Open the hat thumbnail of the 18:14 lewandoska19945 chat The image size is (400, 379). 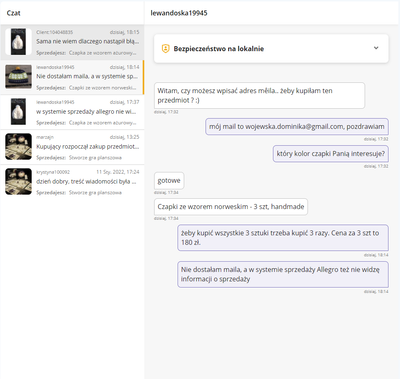18,77
